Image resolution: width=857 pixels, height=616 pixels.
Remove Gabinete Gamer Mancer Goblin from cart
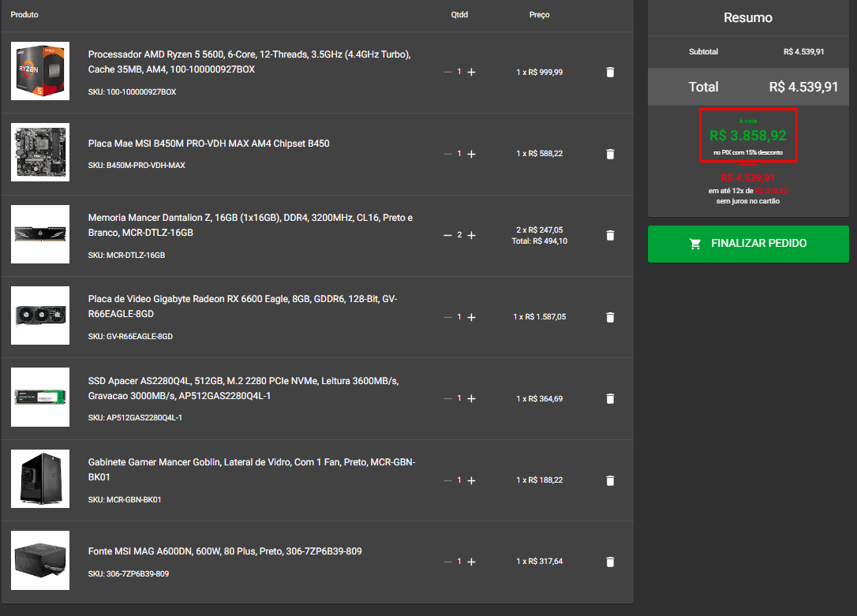(x=610, y=480)
